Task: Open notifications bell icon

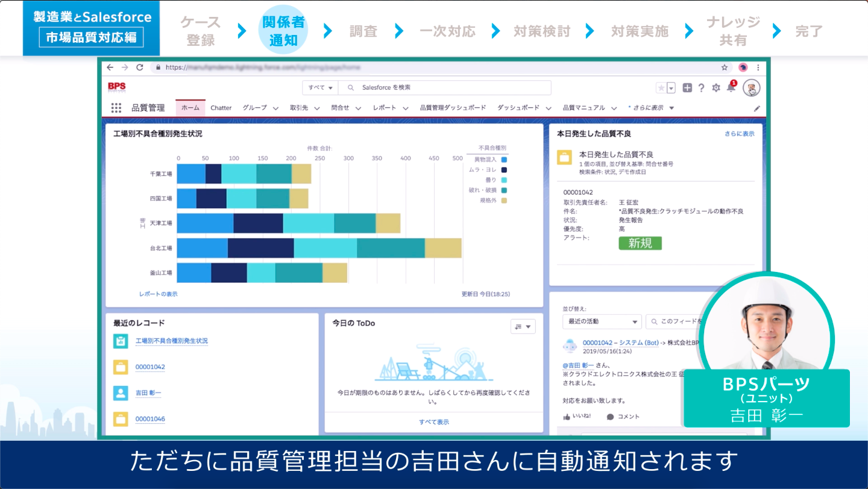Action: click(731, 88)
